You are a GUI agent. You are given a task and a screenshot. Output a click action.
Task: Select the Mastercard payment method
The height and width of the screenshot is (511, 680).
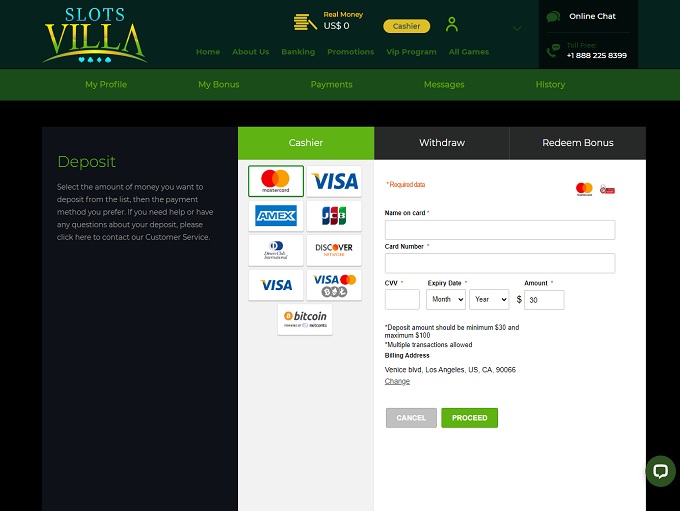coord(276,181)
